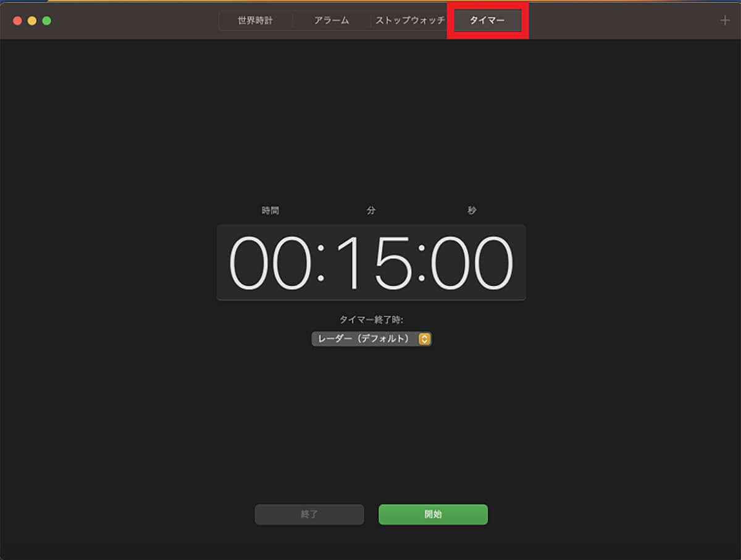Click the 秒 label above seconds
The image size is (741, 560).
472,211
